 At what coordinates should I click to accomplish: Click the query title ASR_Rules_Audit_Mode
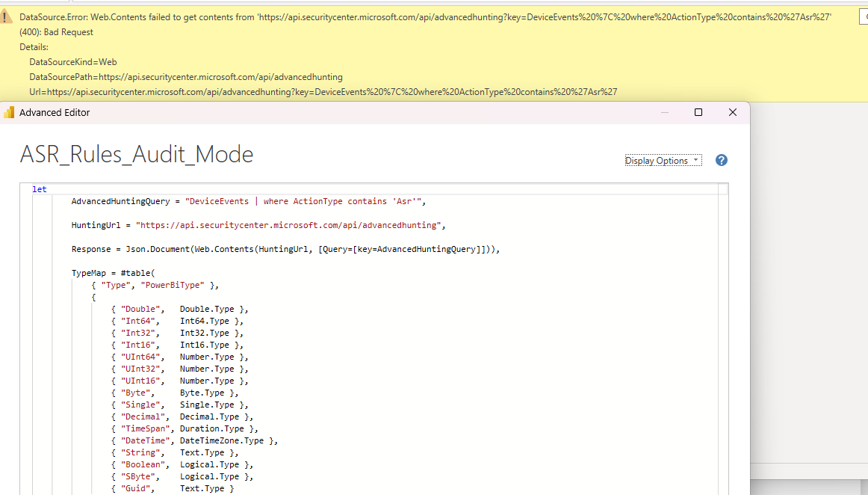click(x=137, y=154)
